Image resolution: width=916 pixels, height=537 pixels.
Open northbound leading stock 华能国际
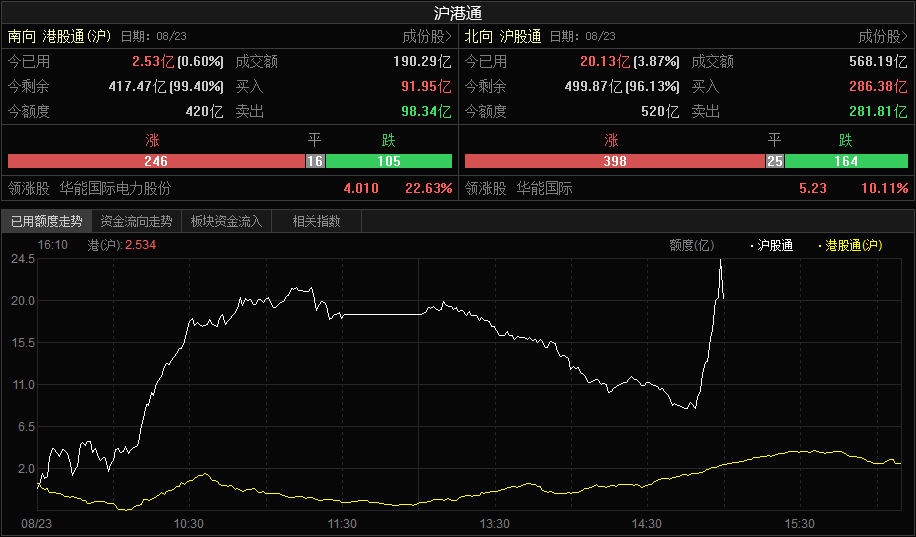545,188
